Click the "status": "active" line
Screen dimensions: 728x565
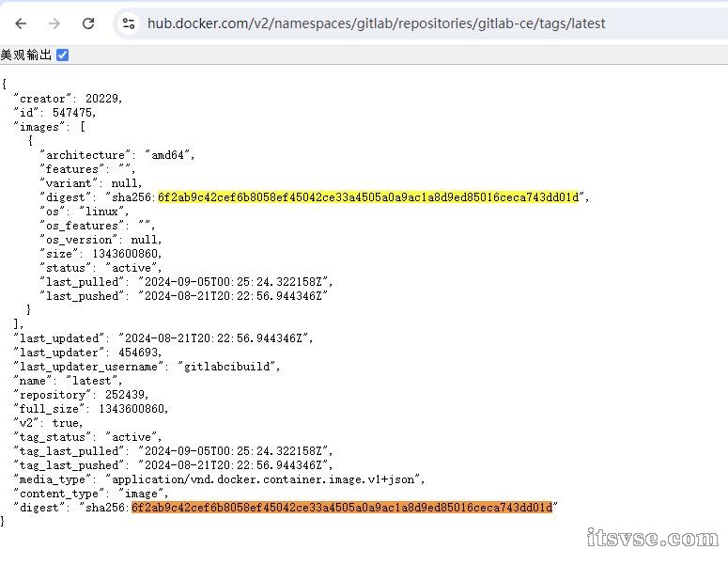[101, 268]
